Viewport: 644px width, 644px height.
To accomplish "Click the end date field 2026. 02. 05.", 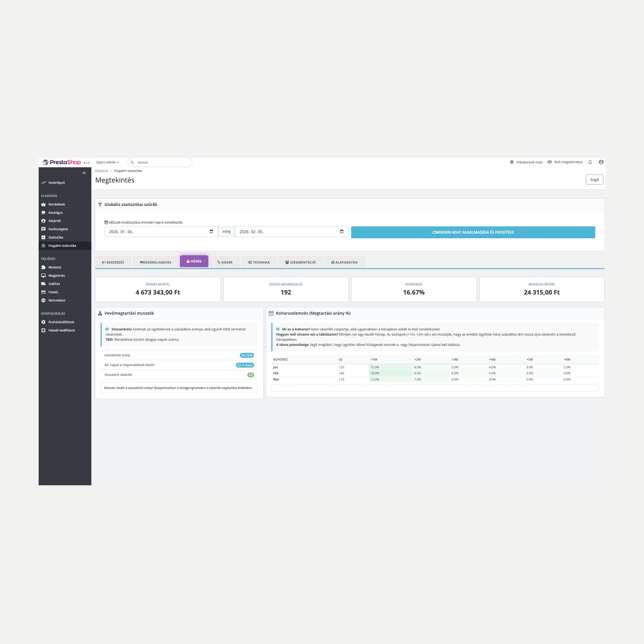I will coord(292,231).
